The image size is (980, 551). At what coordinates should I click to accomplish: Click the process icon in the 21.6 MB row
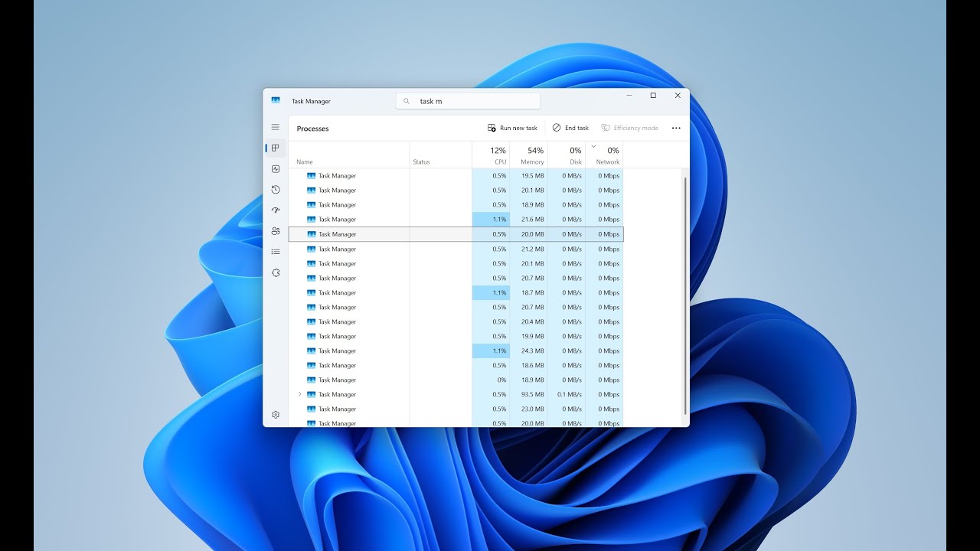(x=311, y=219)
